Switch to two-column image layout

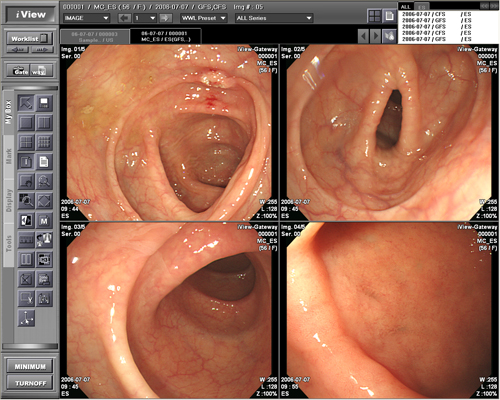point(44,123)
